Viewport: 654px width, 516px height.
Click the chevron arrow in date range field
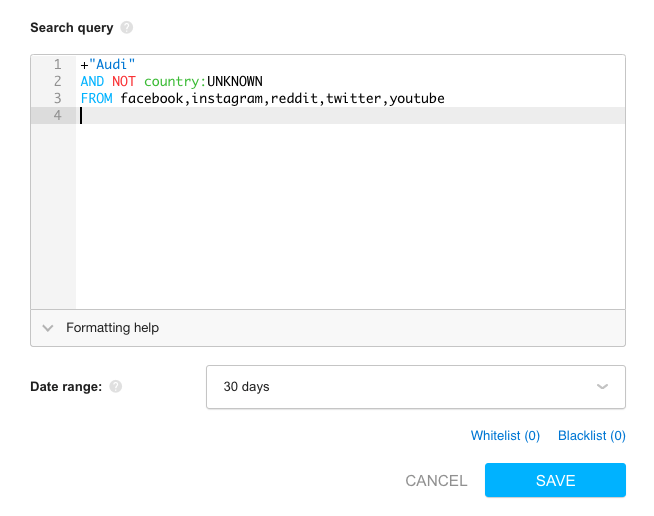pos(602,387)
